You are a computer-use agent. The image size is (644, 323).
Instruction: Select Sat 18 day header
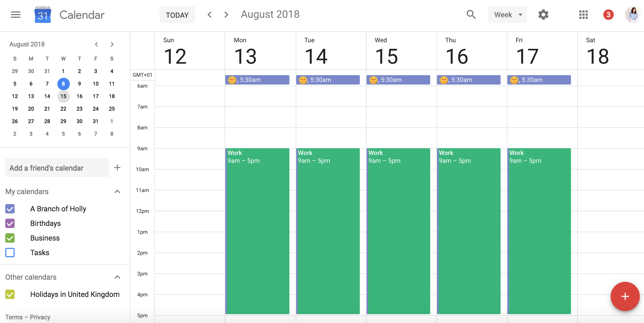pos(598,51)
